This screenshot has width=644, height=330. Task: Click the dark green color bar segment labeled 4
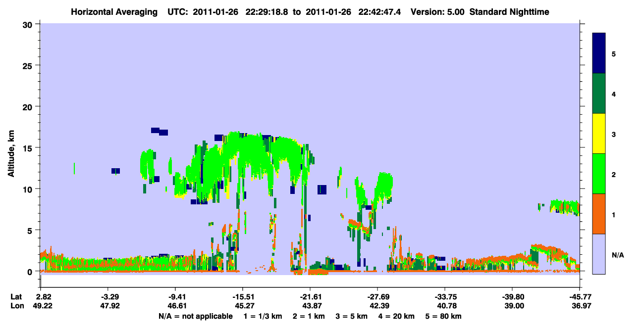pos(599,94)
